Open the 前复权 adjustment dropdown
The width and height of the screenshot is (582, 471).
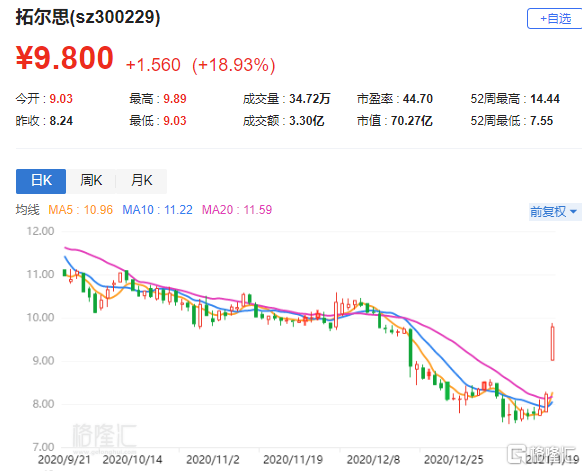[555, 212]
